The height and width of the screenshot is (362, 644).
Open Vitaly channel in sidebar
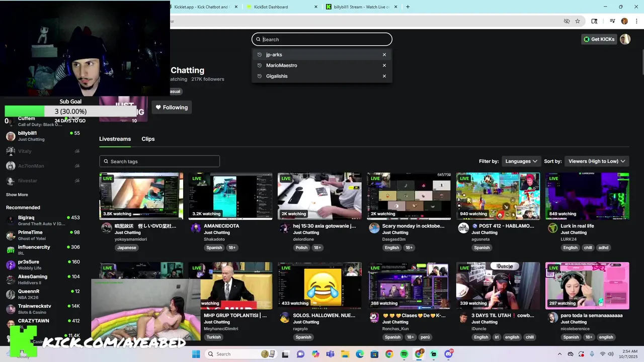[x=43, y=151]
